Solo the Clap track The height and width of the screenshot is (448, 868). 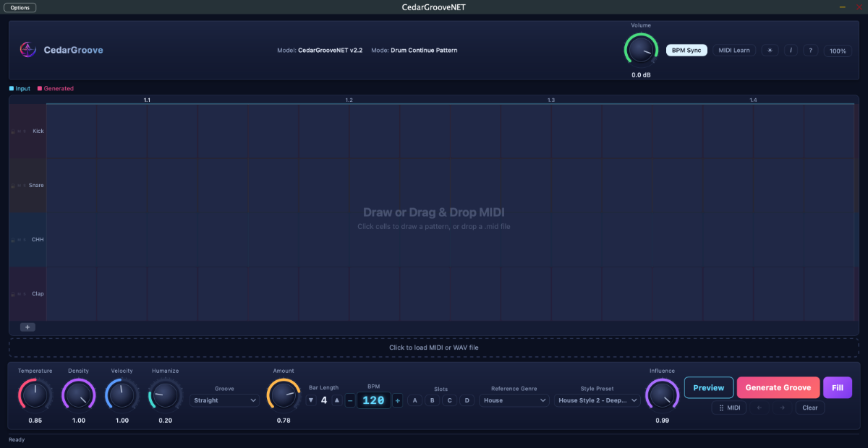(25, 294)
